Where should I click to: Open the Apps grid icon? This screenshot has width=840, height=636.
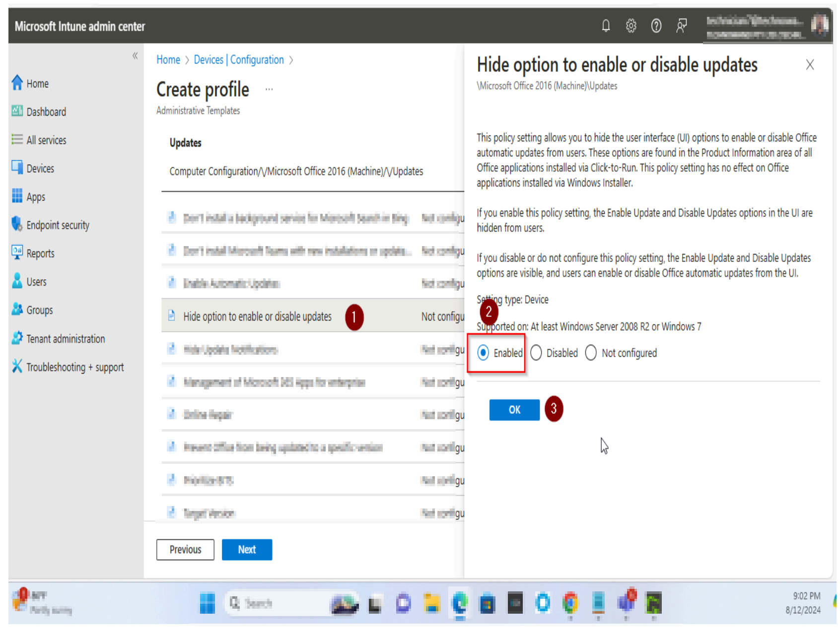pos(17,196)
